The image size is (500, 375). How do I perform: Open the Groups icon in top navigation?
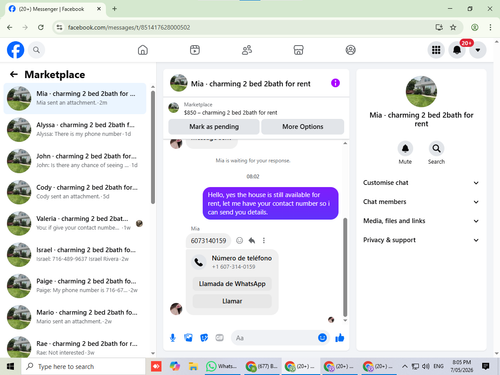[350, 50]
